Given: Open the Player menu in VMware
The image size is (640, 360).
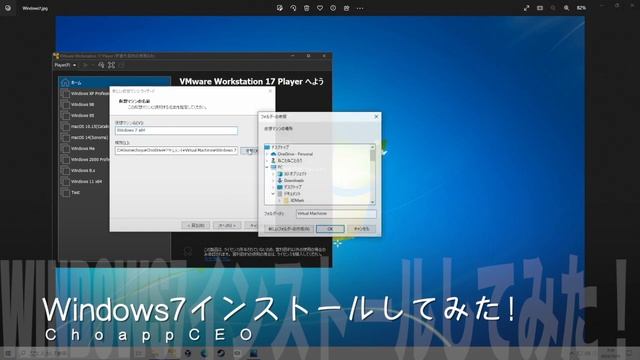Looking at the screenshot, I should (65, 65).
